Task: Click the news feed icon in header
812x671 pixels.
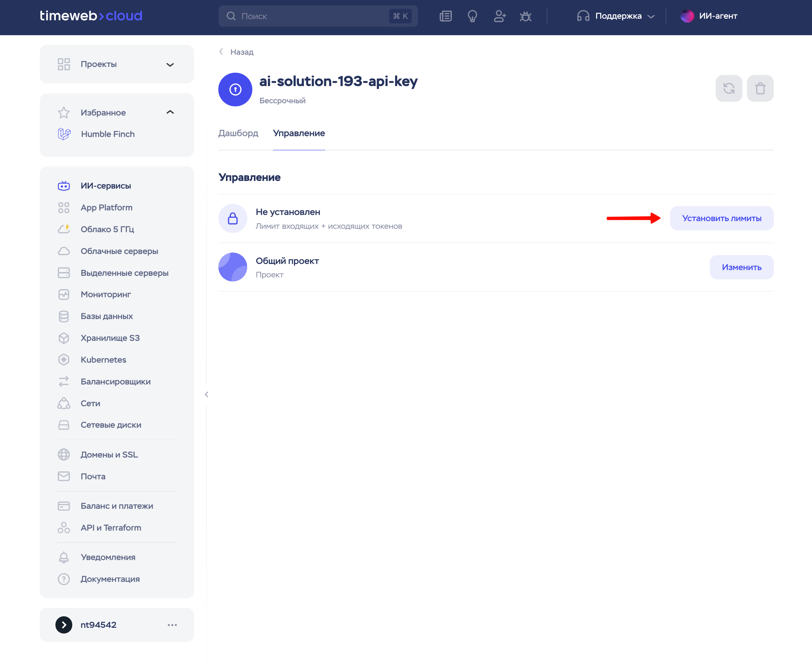Action: pyautogui.click(x=445, y=16)
